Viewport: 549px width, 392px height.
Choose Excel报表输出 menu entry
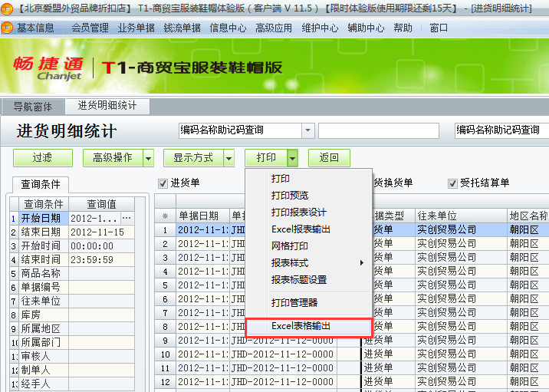308,229
